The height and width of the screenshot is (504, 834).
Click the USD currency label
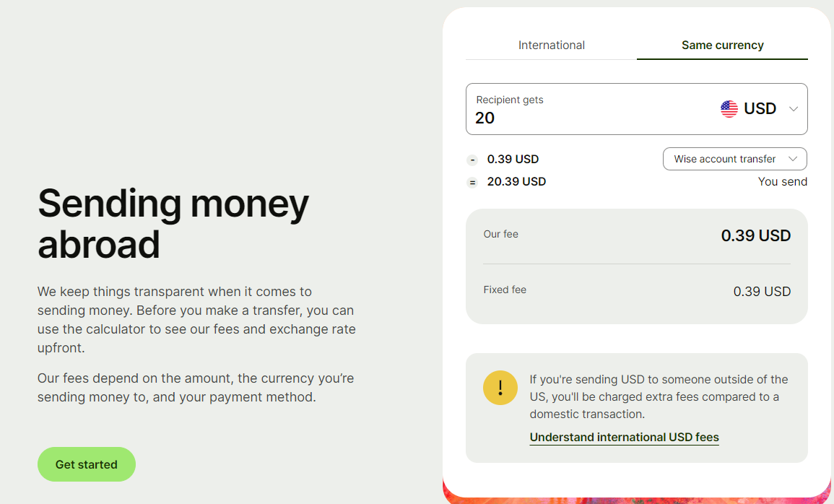(760, 108)
